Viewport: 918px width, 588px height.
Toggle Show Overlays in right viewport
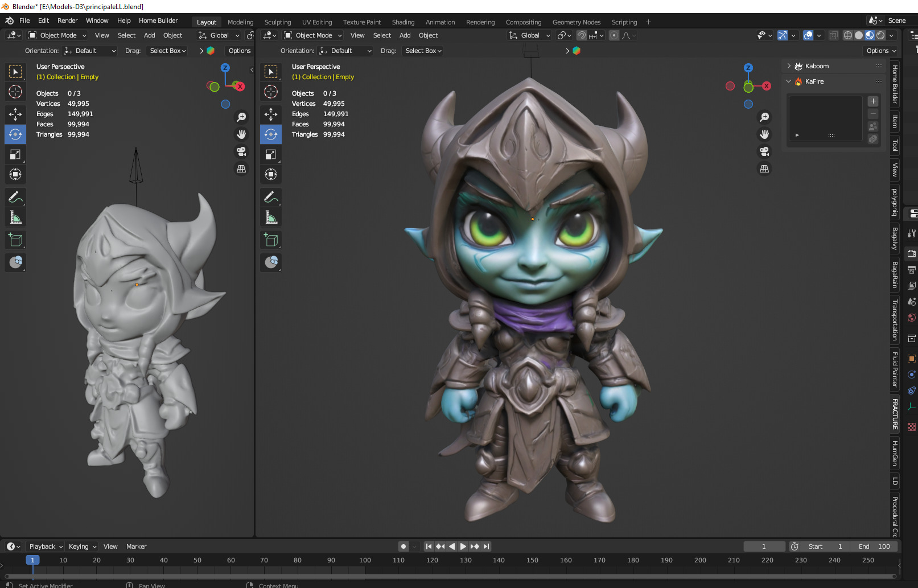808,35
